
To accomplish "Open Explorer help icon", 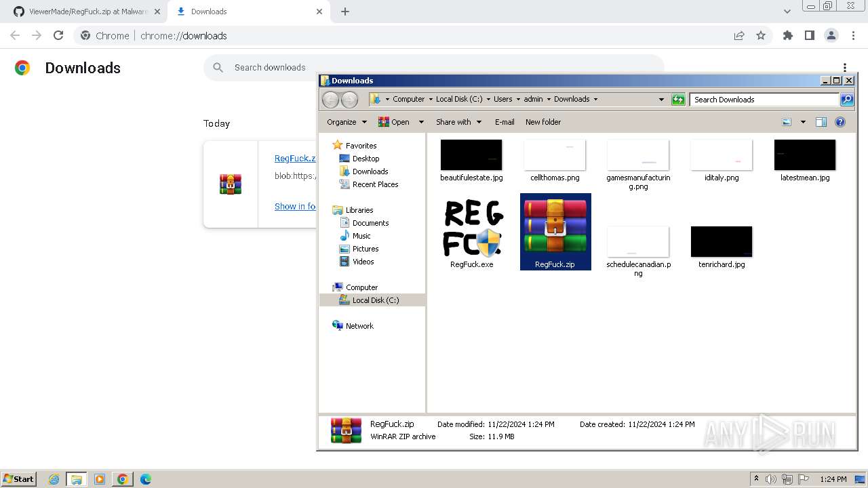I will click(840, 122).
